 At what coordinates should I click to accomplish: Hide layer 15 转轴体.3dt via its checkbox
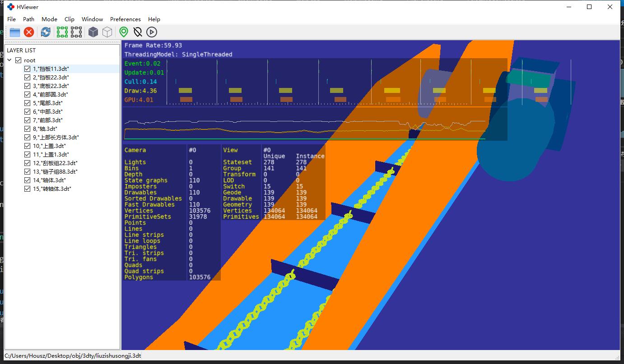[28, 189]
